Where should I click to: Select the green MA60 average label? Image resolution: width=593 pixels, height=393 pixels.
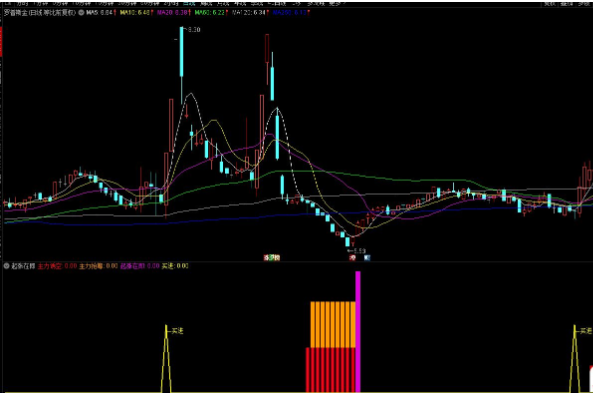(x=210, y=12)
